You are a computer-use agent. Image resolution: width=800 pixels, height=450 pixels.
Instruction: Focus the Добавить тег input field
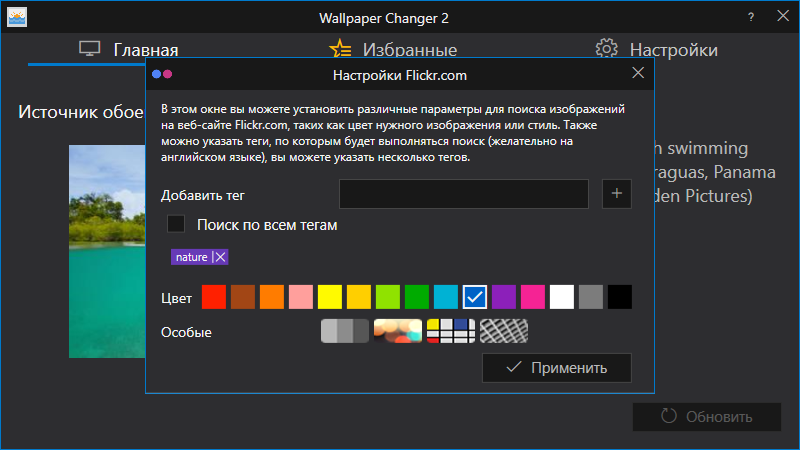[464, 194]
